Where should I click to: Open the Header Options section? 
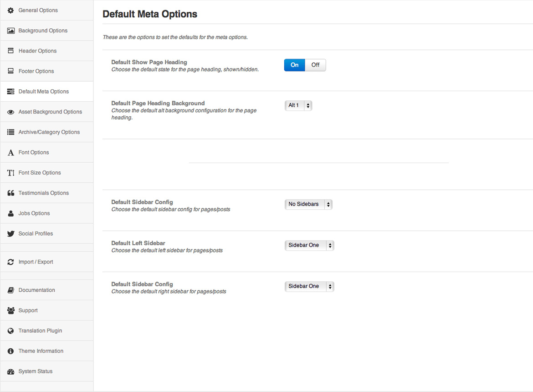point(37,51)
